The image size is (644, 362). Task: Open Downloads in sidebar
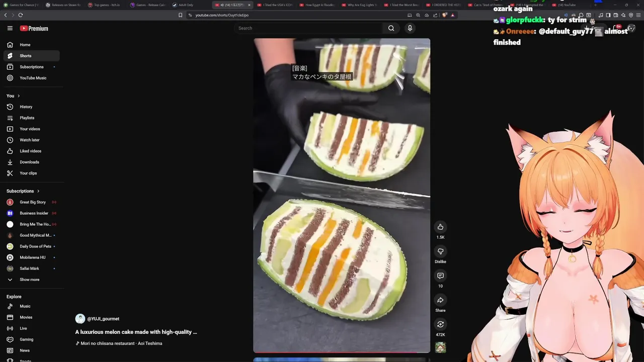click(x=31, y=162)
